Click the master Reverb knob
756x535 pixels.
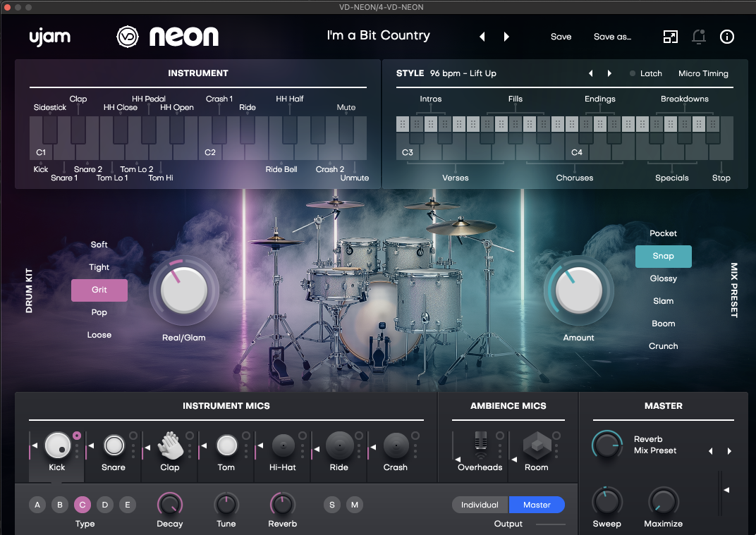(x=607, y=444)
